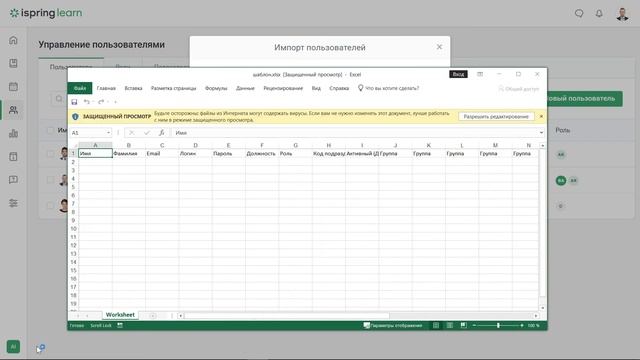The image size is (640, 360).
Task: Select cell E1 Пароль
Action: 229,153
